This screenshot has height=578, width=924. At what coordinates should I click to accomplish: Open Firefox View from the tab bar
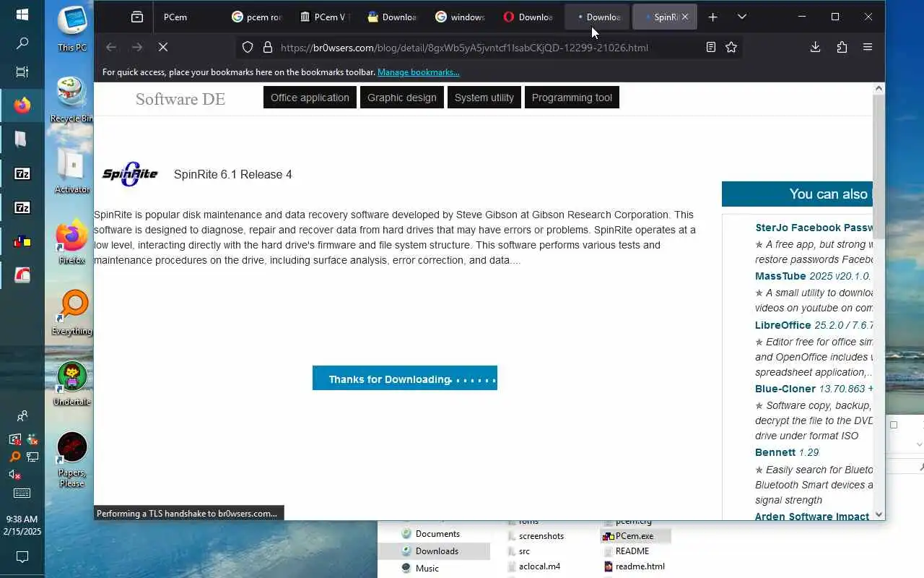pos(136,17)
